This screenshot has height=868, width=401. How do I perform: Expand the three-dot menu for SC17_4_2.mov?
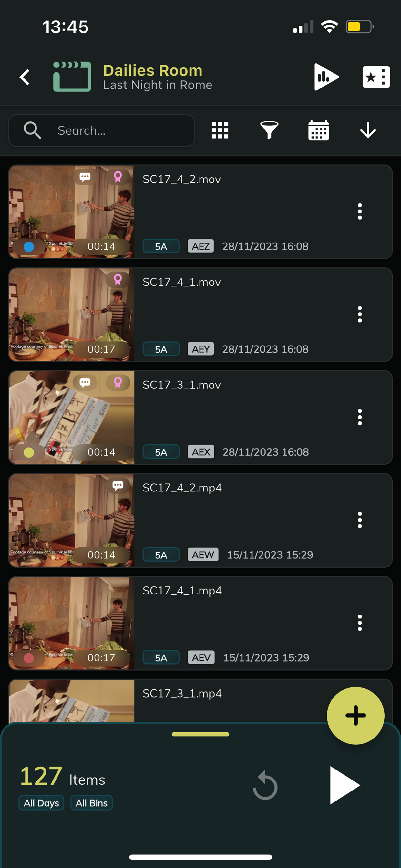360,212
